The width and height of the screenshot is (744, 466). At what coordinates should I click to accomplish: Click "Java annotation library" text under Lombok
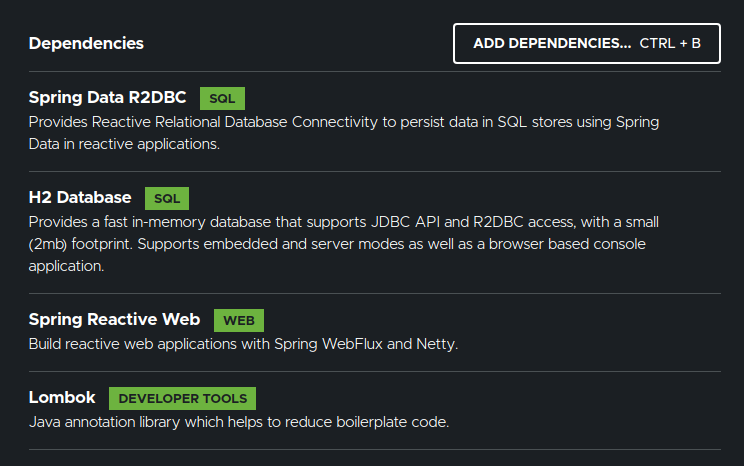[x=105, y=422]
